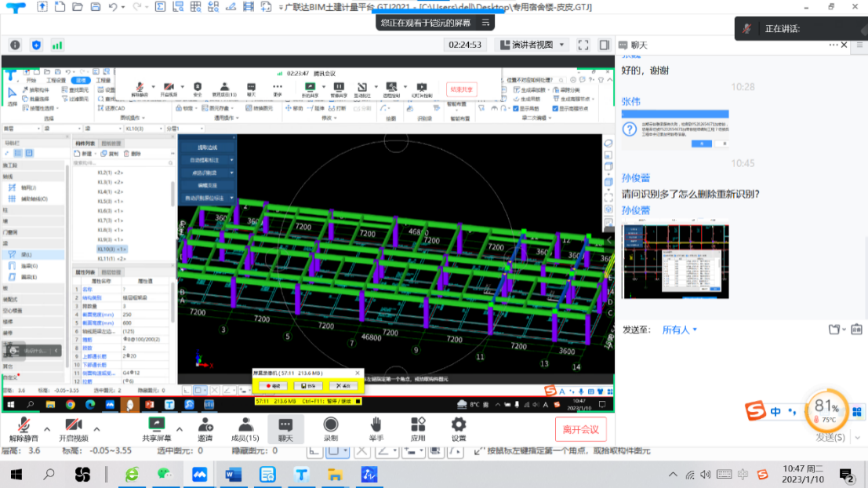Toggle the side panel layout icon

point(605,45)
